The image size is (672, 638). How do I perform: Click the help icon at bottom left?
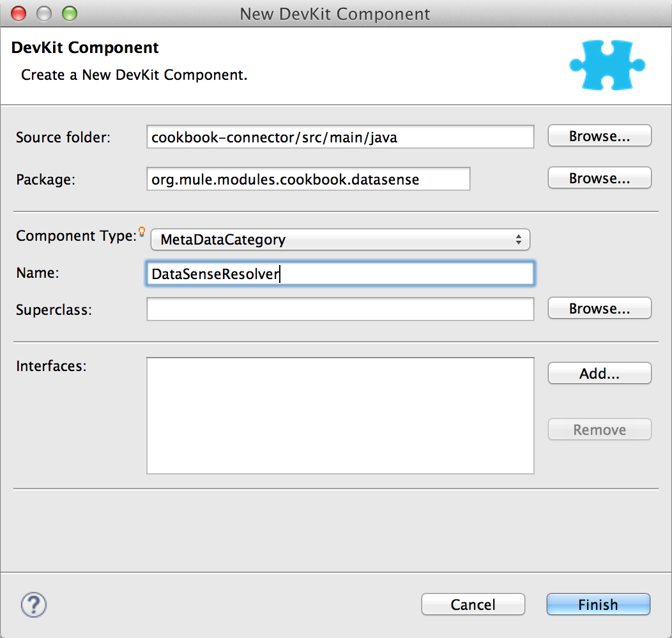[x=33, y=604]
